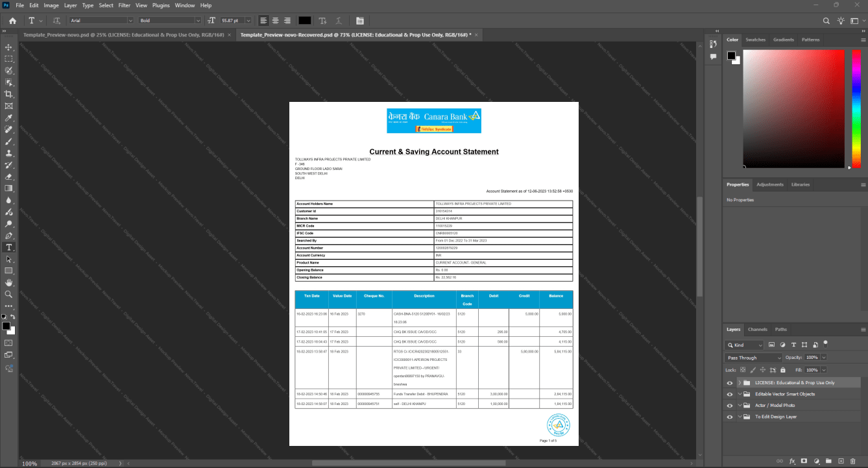Open Character and Paragraph panels icon

pyautogui.click(x=360, y=21)
